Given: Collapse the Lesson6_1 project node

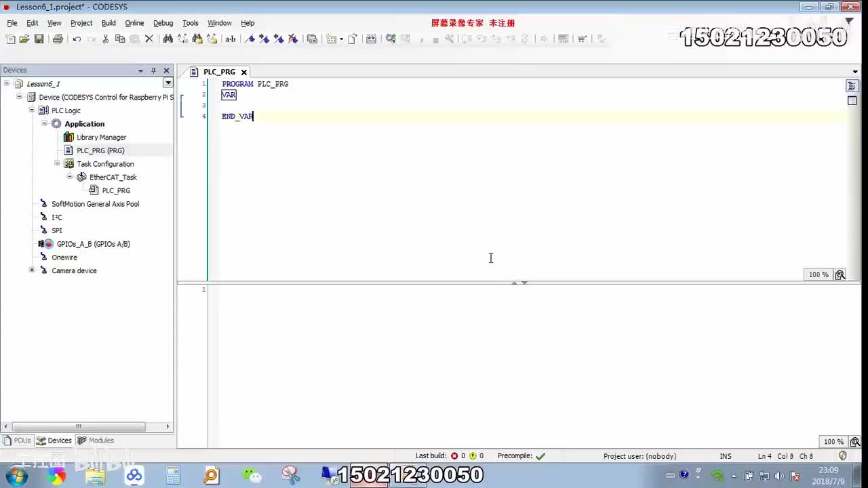Looking at the screenshot, I should 7,84.
